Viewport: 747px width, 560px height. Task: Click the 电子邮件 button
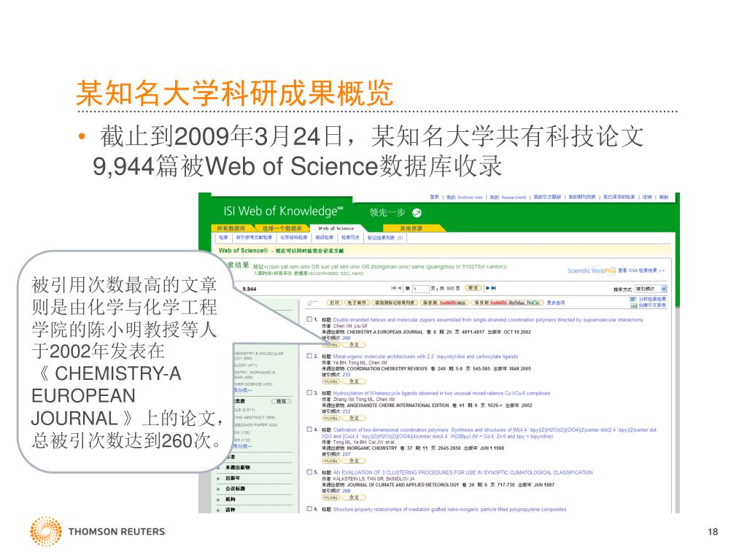coord(356,303)
